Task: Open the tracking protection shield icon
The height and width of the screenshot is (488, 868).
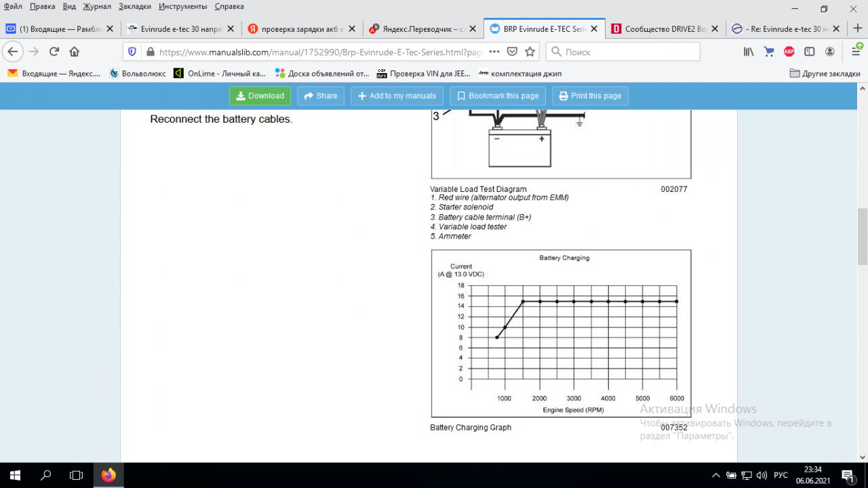Action: click(132, 52)
